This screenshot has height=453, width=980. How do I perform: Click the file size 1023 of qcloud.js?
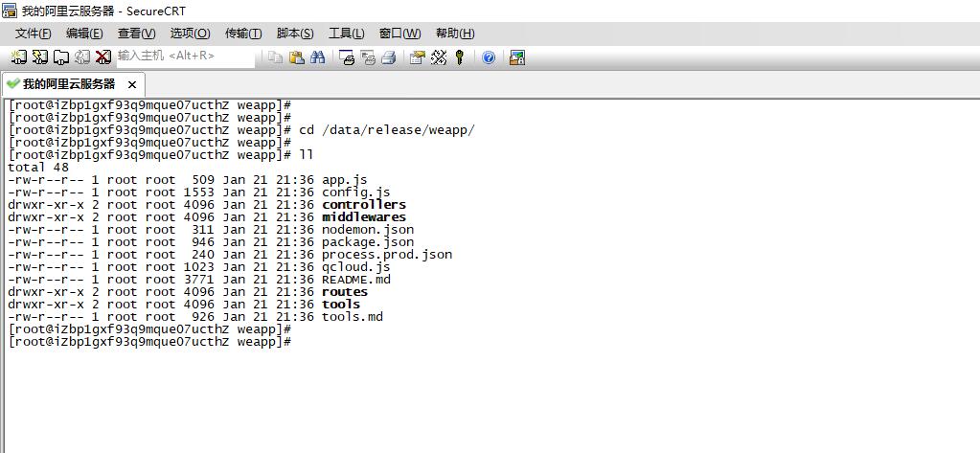tap(198, 267)
